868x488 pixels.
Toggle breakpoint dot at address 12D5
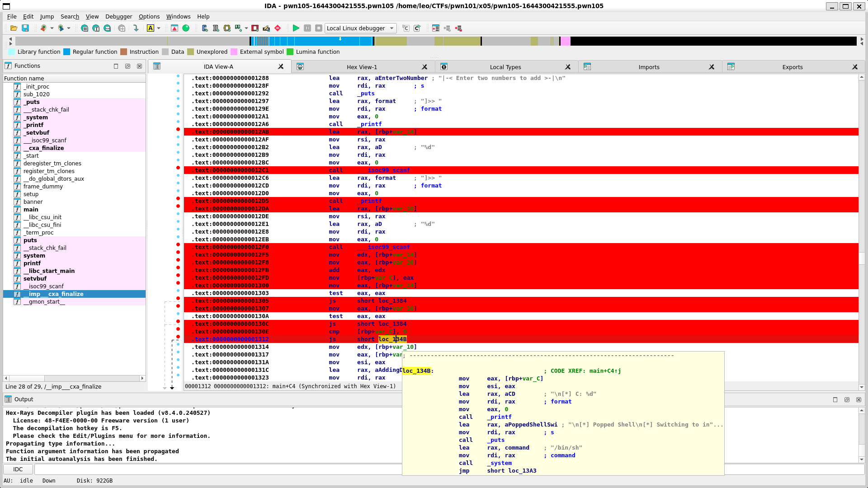tap(178, 198)
